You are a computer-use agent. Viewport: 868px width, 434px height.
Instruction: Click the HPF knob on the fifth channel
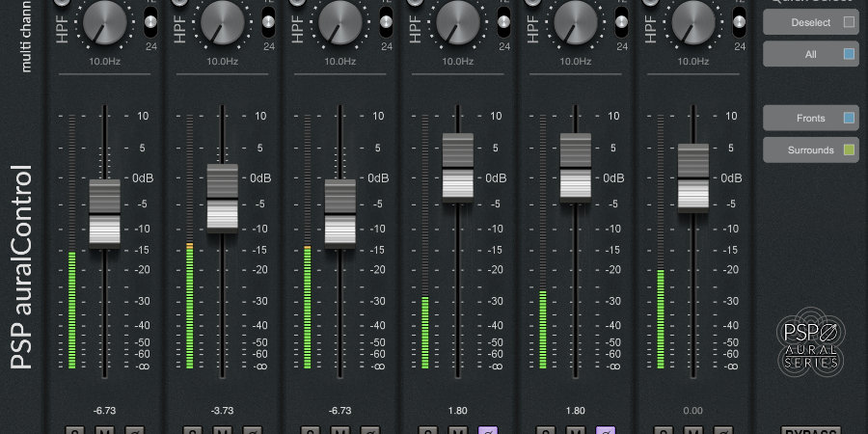point(576,22)
